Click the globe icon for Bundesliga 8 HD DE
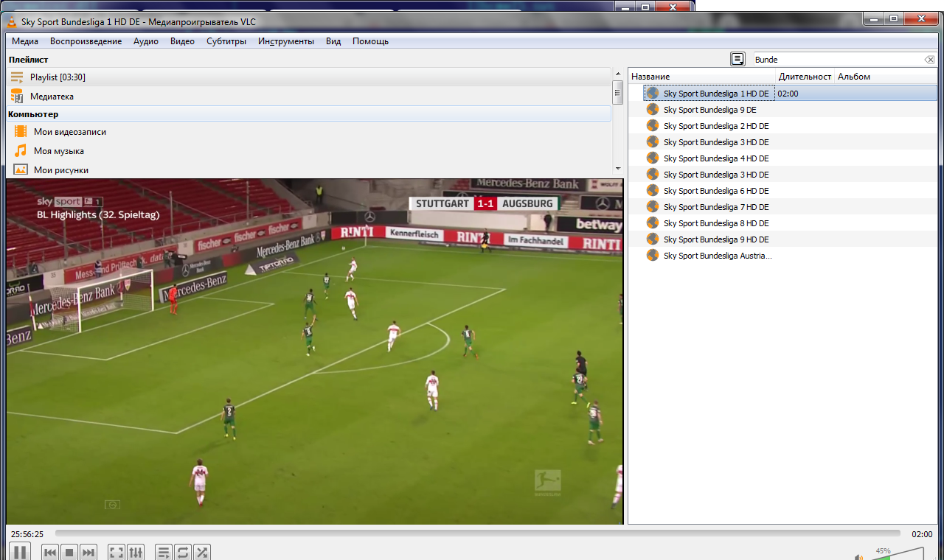Image resolution: width=944 pixels, height=560 pixels. click(653, 223)
